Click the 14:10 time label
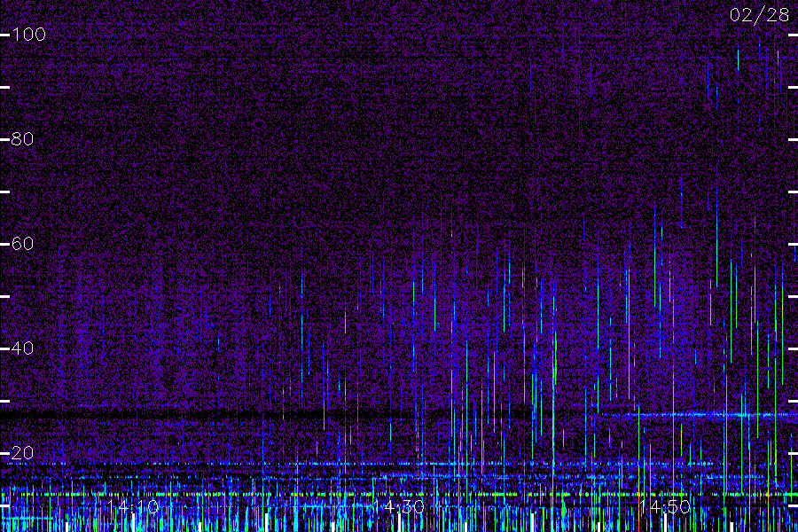The image size is (798, 532). click(133, 507)
